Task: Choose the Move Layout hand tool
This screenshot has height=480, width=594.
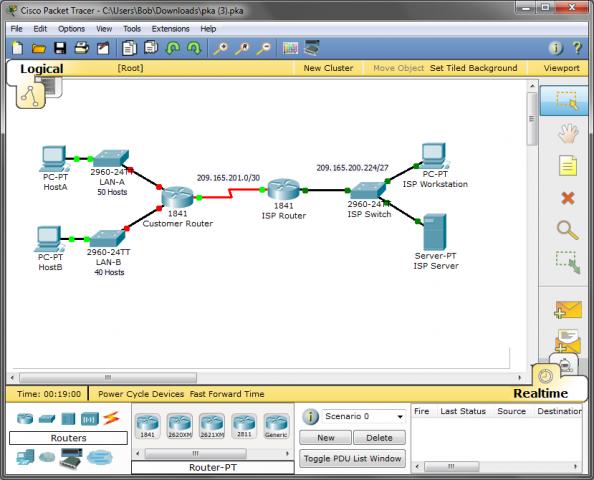Action: point(568,133)
